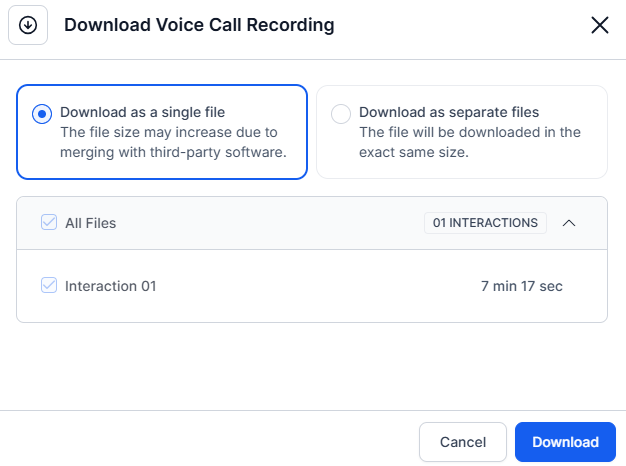The height and width of the screenshot is (466, 626).
Task: Click the Interaction 01 label text
Action: [x=111, y=286]
